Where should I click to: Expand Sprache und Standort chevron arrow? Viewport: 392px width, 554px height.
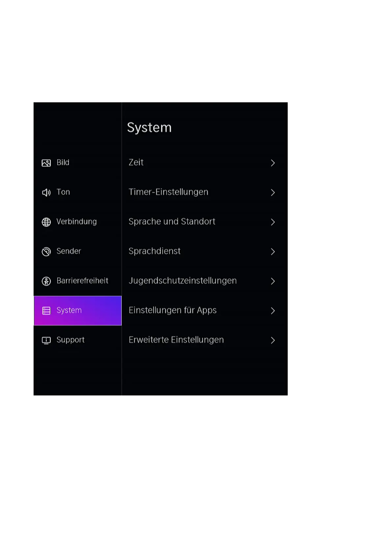point(273,222)
